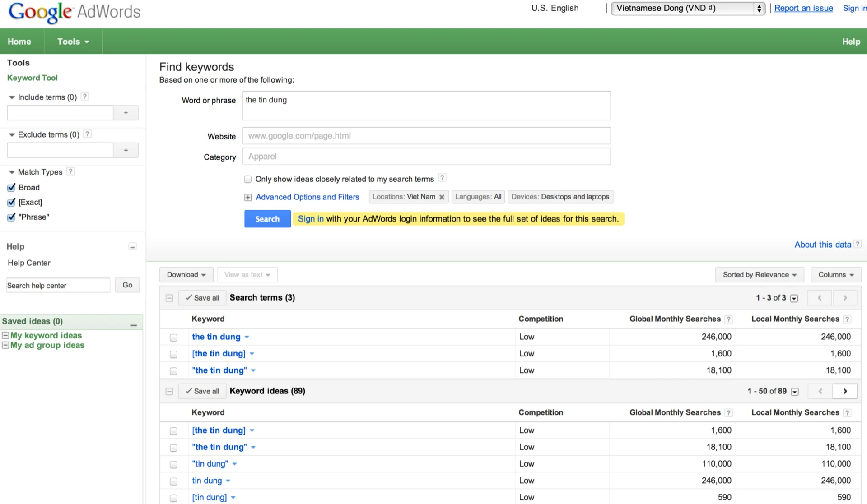The height and width of the screenshot is (504, 867).
Task: Expand Advanced Options and Filters
Action: click(307, 197)
